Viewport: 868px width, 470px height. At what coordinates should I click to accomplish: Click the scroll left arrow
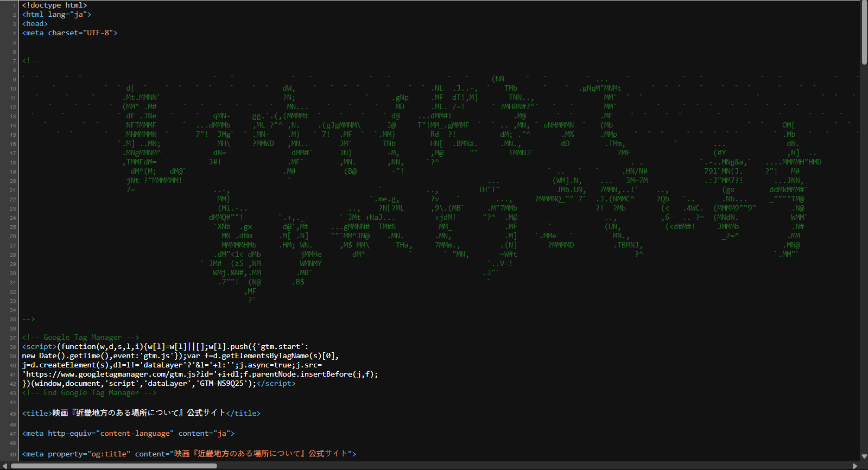pyautogui.click(x=4, y=466)
